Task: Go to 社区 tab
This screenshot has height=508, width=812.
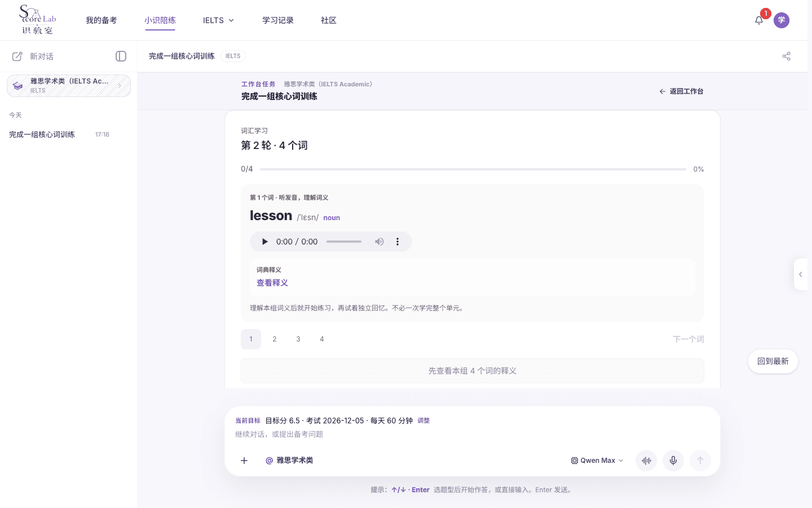Action: pyautogui.click(x=329, y=20)
